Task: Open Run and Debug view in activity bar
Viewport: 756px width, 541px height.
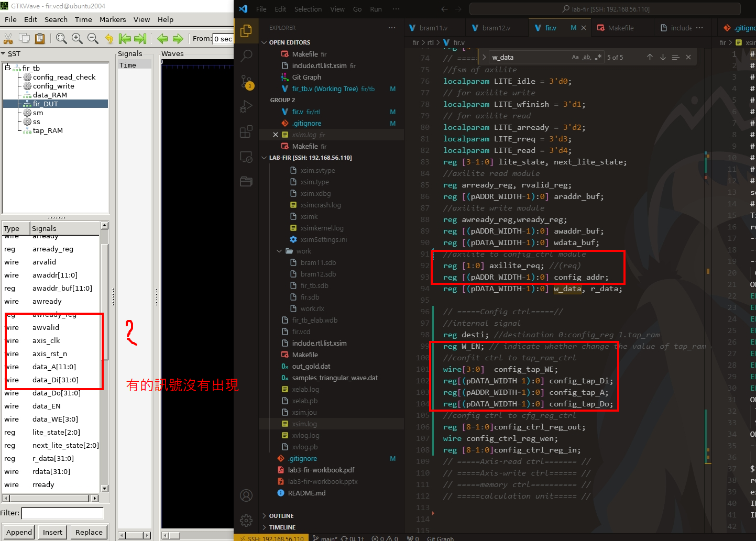Action: [246, 106]
